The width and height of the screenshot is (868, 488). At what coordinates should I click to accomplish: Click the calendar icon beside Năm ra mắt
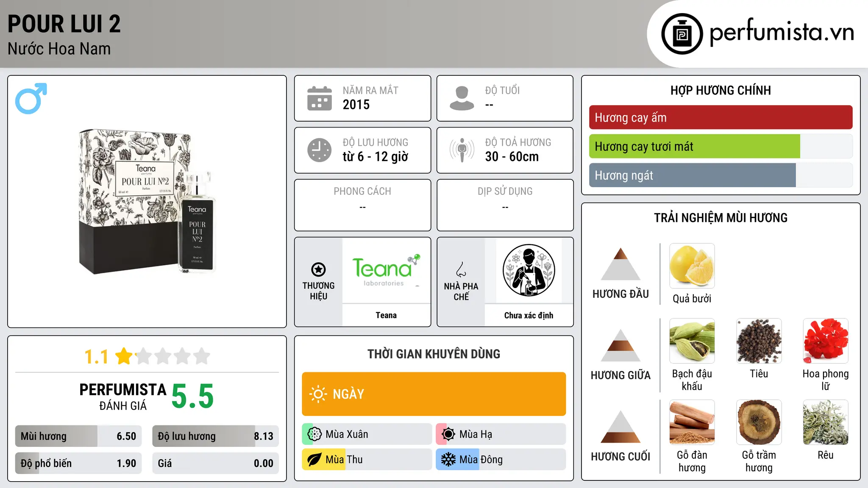pyautogui.click(x=320, y=98)
